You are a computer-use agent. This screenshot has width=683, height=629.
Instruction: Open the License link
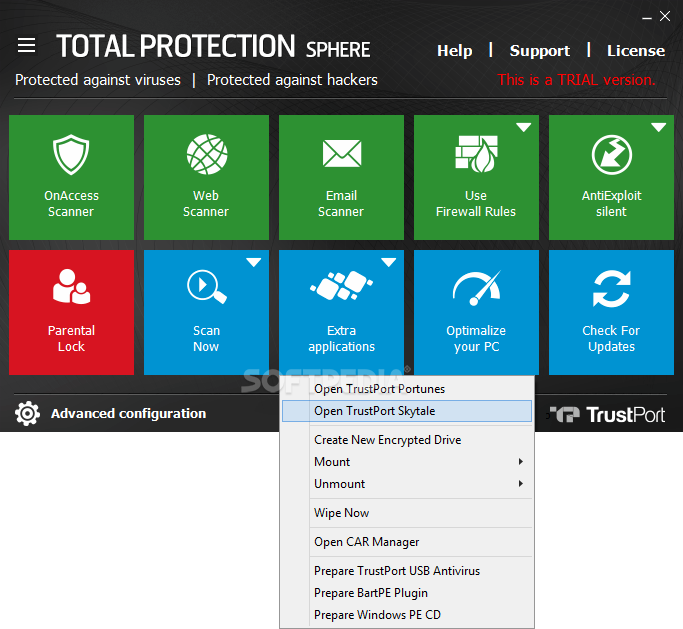pos(636,51)
